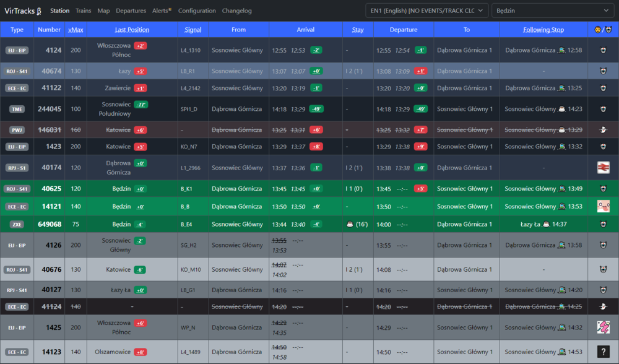The height and width of the screenshot is (364, 619).
Task: Click the British Rail logo for train 40174
Action: coord(603,168)
